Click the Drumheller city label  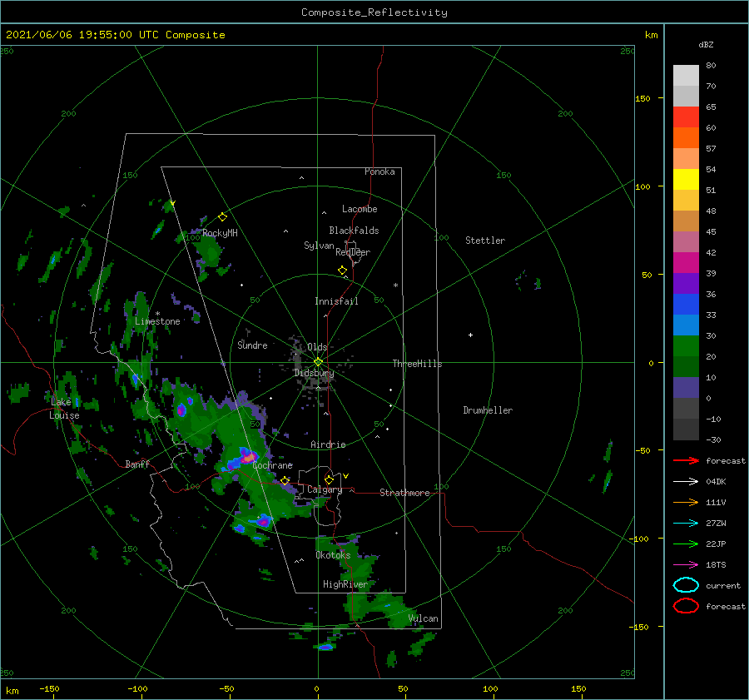point(488,410)
